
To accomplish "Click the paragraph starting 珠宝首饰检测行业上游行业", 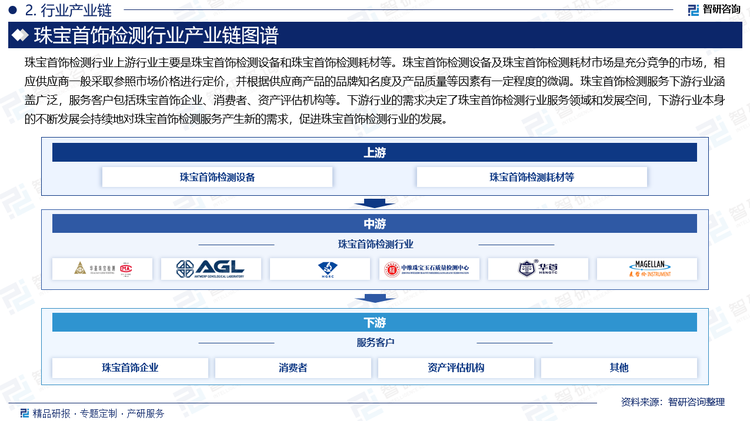I will coord(375,90).
